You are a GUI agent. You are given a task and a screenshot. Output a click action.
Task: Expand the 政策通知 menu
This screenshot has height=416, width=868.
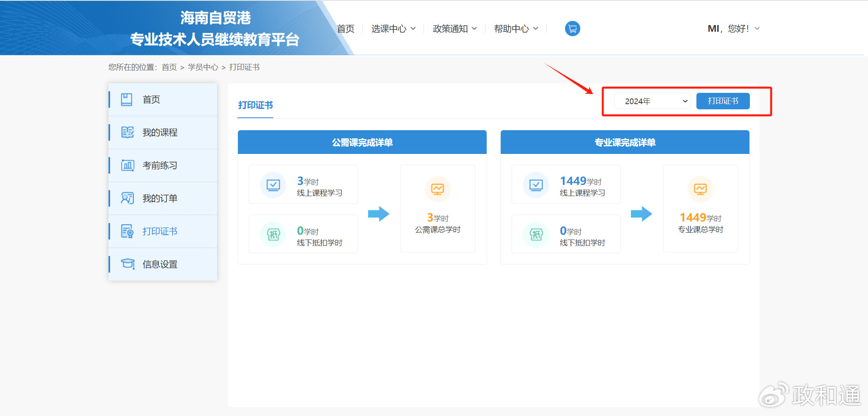tap(455, 29)
